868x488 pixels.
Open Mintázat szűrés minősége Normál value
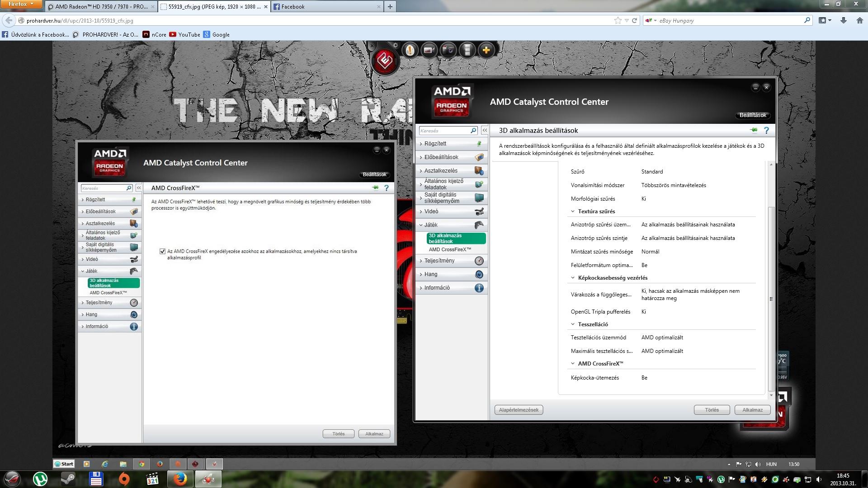click(x=650, y=252)
